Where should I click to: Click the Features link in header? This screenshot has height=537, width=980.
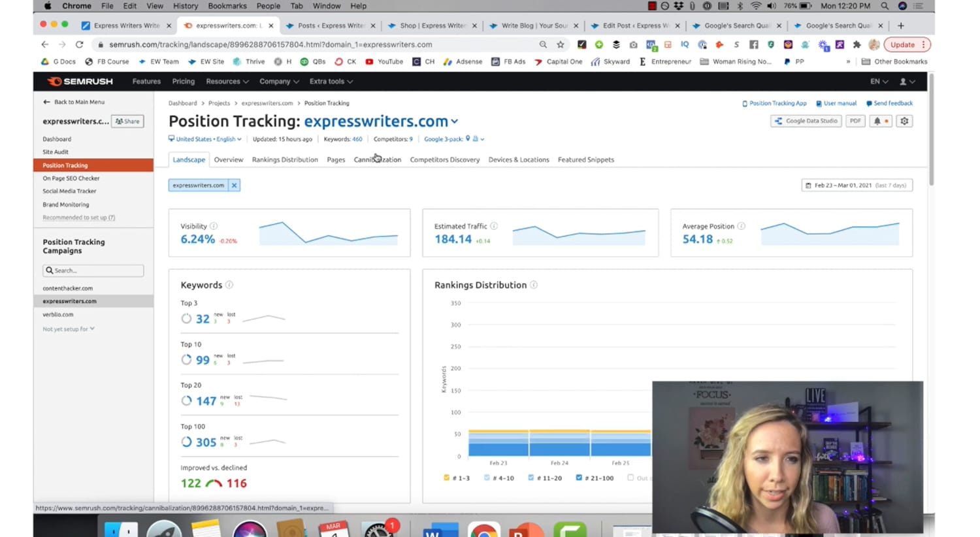(x=146, y=82)
